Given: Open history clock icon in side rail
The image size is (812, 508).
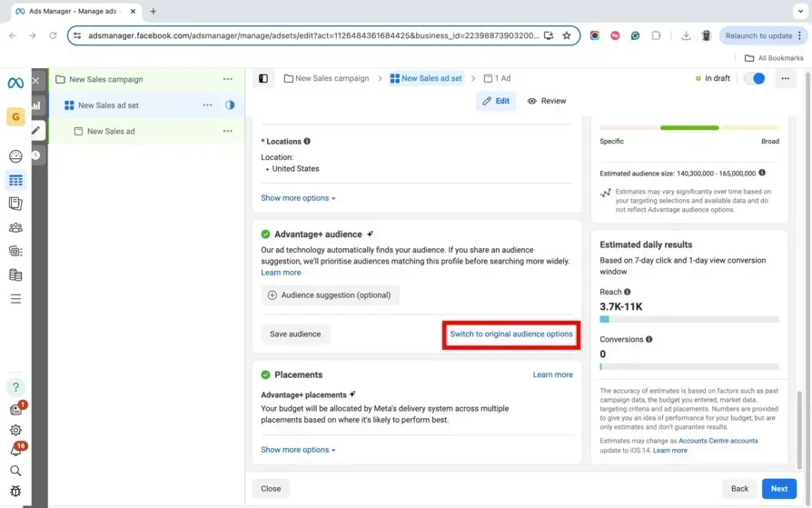Looking at the screenshot, I should [36, 155].
